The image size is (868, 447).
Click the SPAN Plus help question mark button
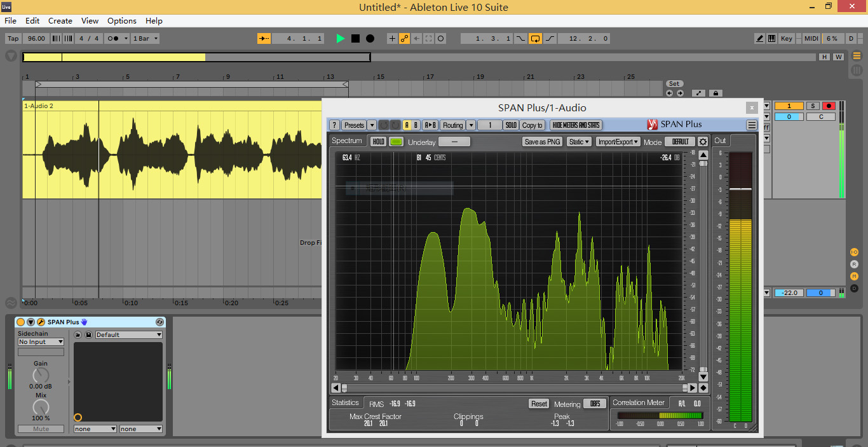(334, 125)
